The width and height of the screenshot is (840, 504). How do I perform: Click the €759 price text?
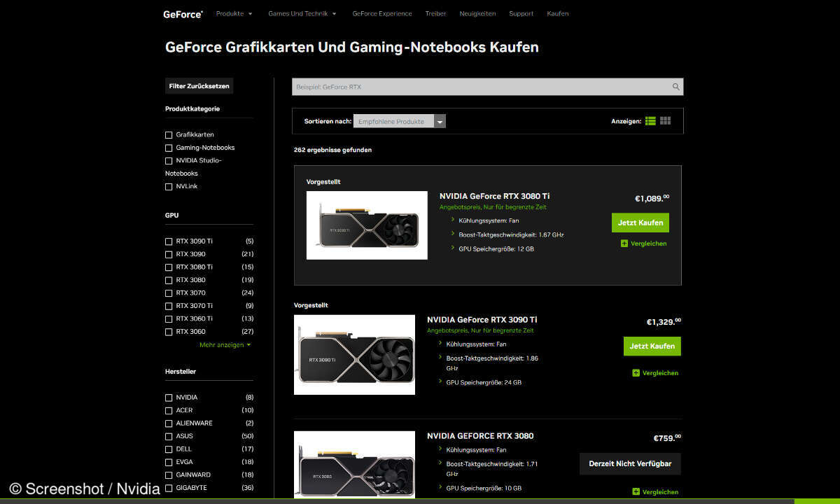pos(667,437)
